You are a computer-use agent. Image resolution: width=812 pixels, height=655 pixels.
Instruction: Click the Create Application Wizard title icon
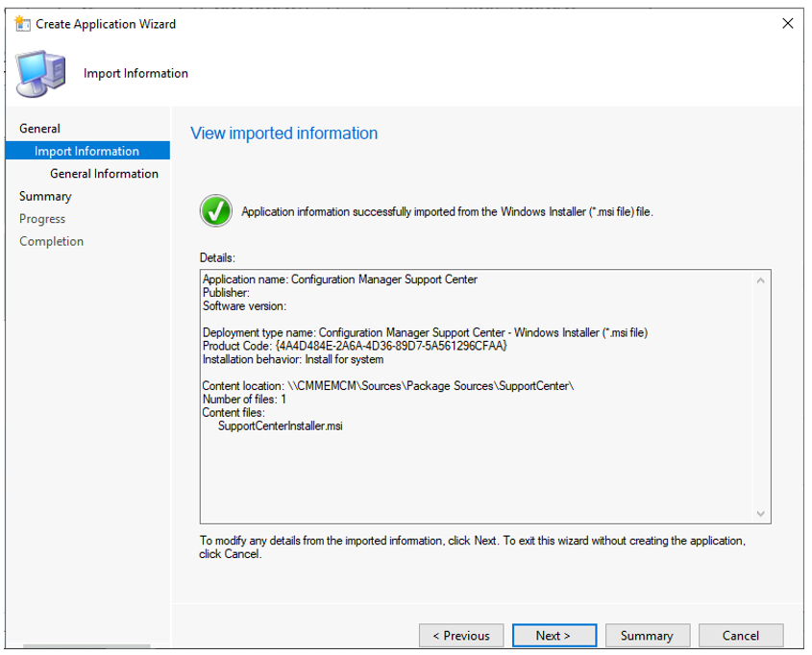click(x=22, y=24)
